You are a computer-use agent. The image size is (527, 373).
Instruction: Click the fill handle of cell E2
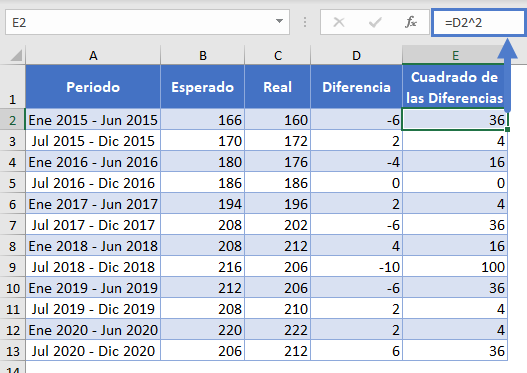[x=507, y=129]
